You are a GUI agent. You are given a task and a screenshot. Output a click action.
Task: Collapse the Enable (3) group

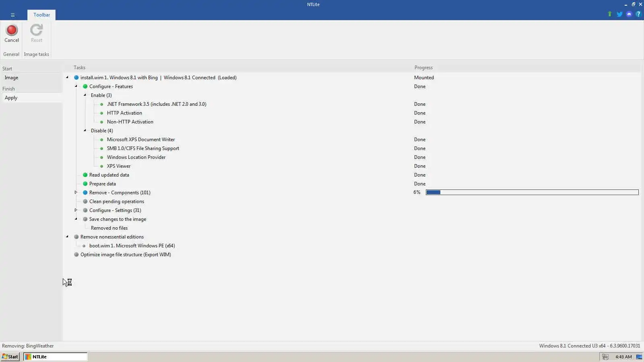click(85, 95)
